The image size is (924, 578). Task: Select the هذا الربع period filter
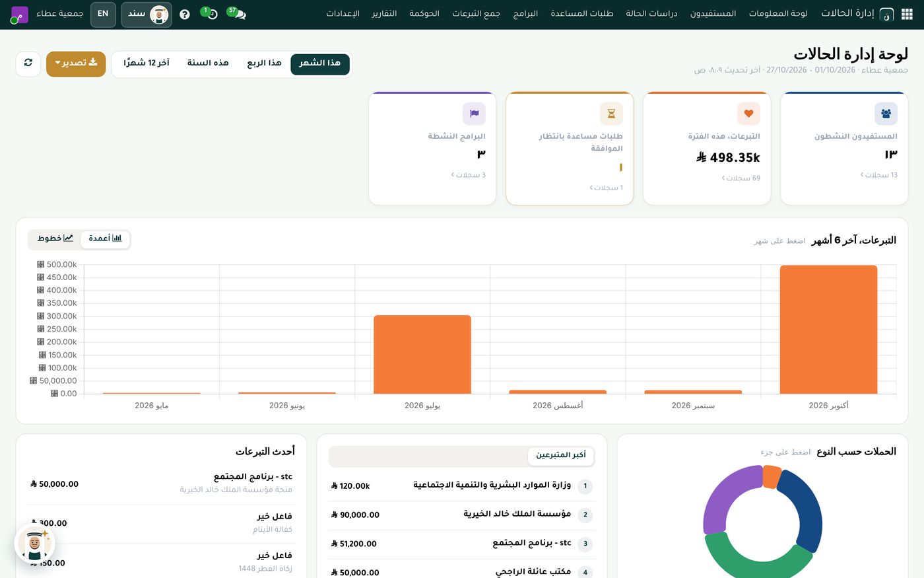[264, 63]
